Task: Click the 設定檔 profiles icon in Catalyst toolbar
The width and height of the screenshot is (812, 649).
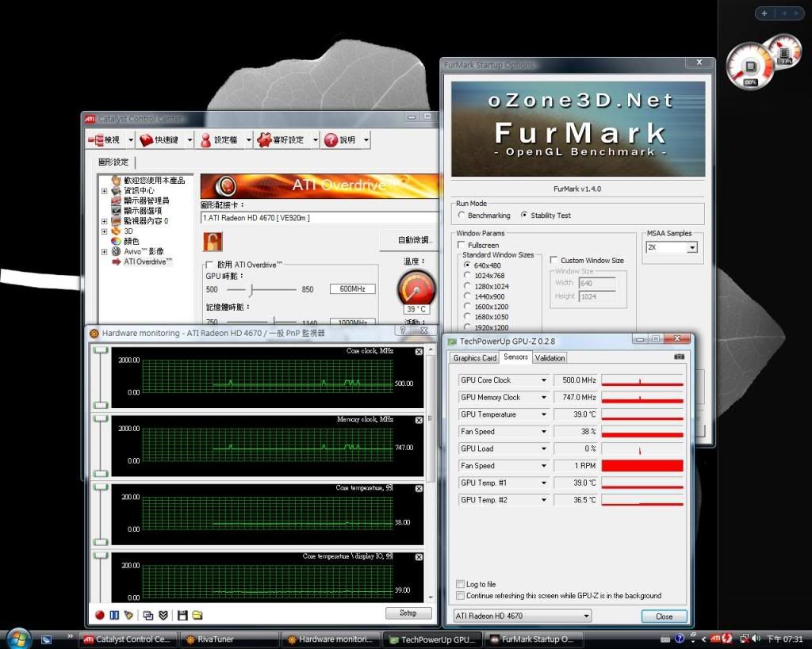Action: tap(205, 139)
